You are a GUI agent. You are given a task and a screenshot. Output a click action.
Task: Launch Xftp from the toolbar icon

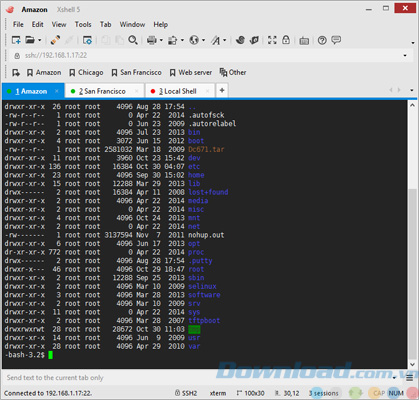click(x=240, y=40)
